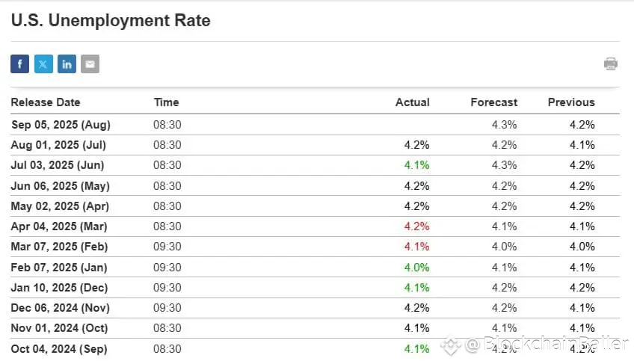Share the page on Facebook

point(19,64)
